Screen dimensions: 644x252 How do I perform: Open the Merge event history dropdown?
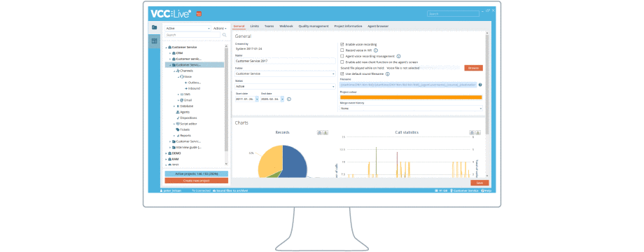(x=411, y=108)
